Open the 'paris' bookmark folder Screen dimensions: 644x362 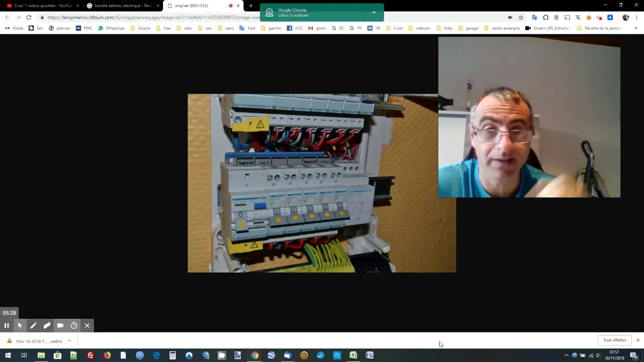[225, 28]
